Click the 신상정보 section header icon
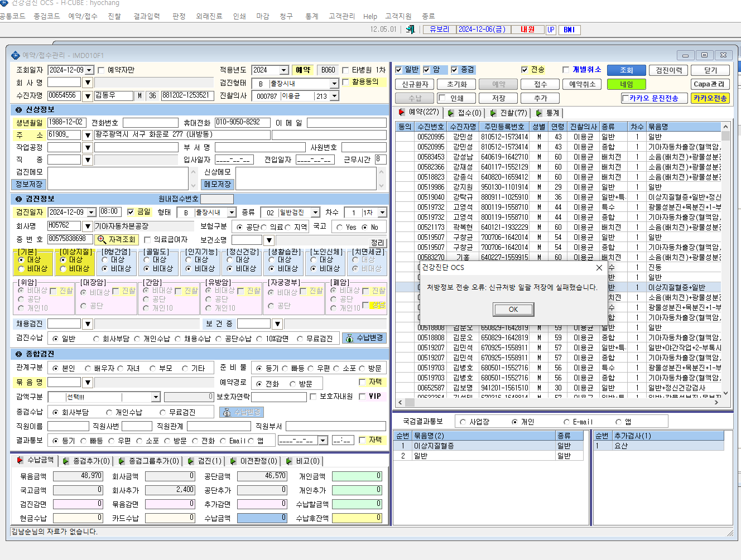This screenshot has height=560, width=741. (x=18, y=110)
